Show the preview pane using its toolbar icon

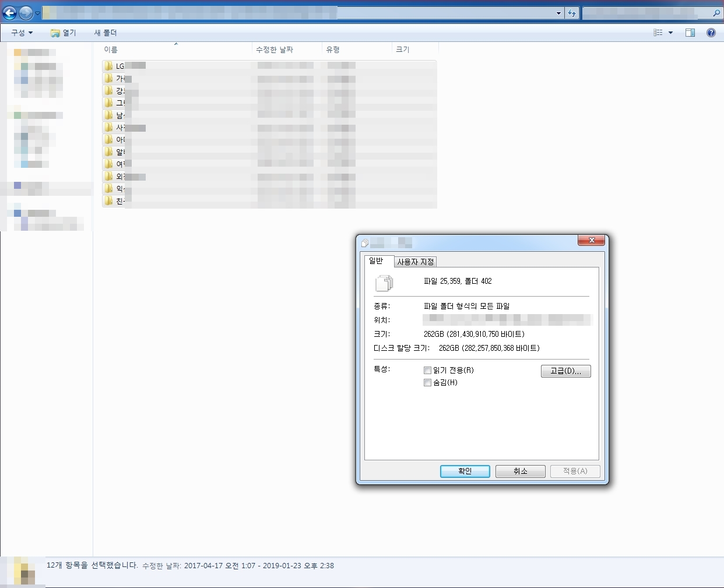690,33
